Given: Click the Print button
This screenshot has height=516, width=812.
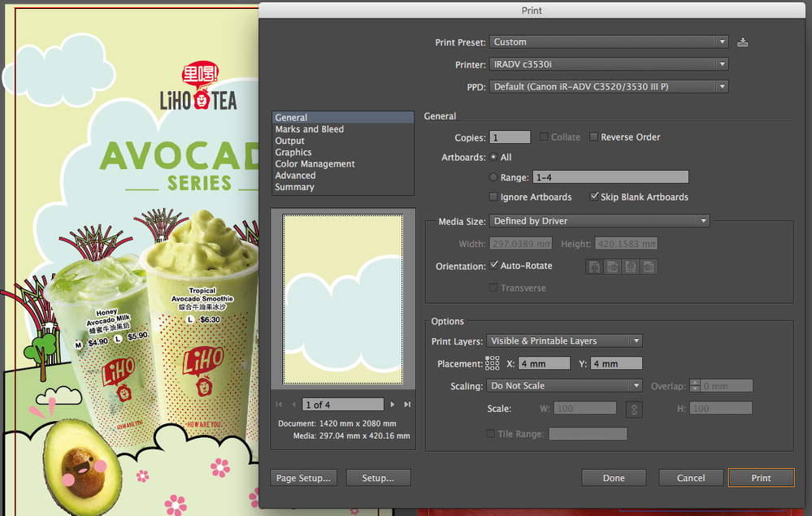Looking at the screenshot, I should pyautogui.click(x=762, y=478).
